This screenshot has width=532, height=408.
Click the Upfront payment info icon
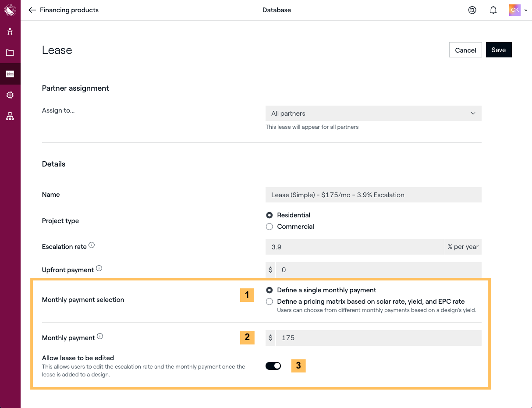(99, 269)
